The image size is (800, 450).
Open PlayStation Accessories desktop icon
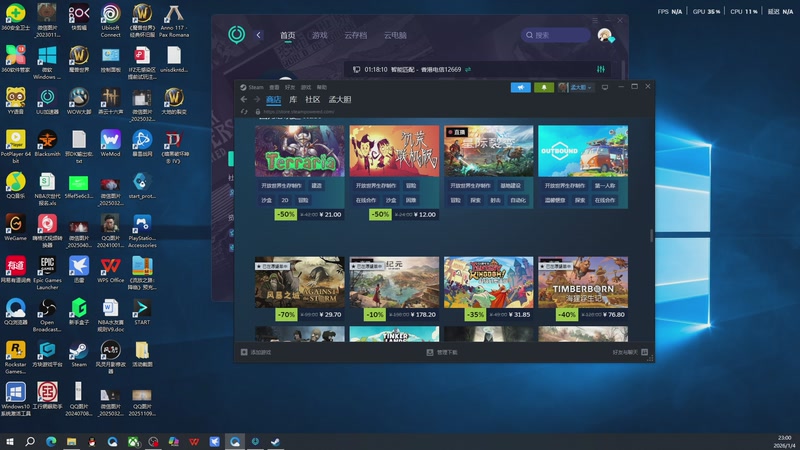[x=142, y=231]
